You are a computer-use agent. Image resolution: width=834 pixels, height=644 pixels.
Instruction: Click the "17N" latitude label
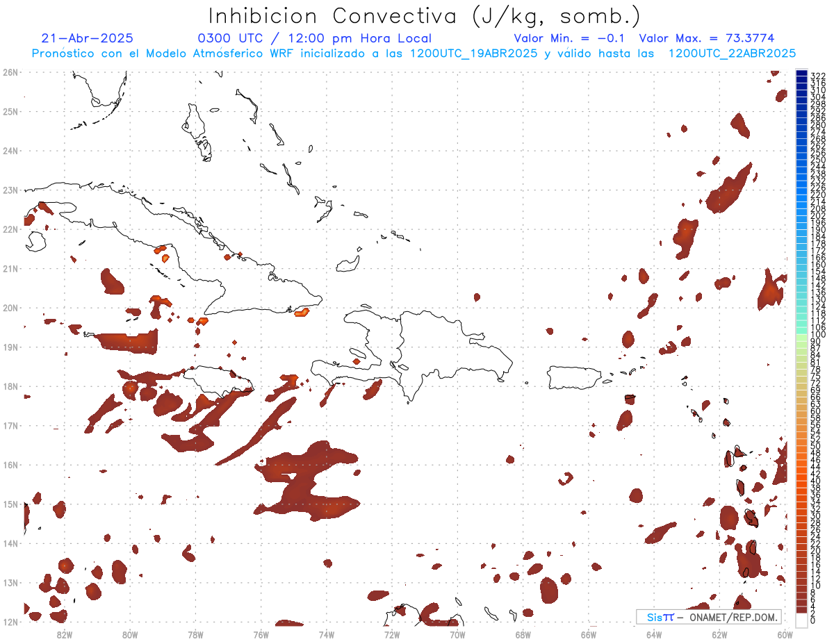pyautogui.click(x=10, y=425)
